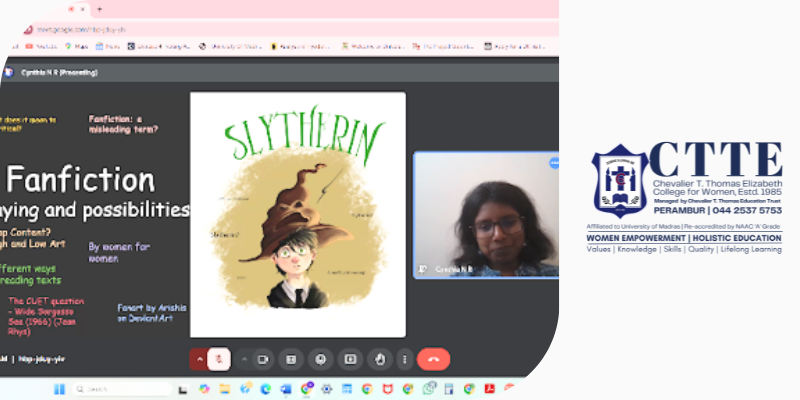Screen dimensions: 800x400
Task: Open the YouTube bookmark
Action: click(41, 46)
